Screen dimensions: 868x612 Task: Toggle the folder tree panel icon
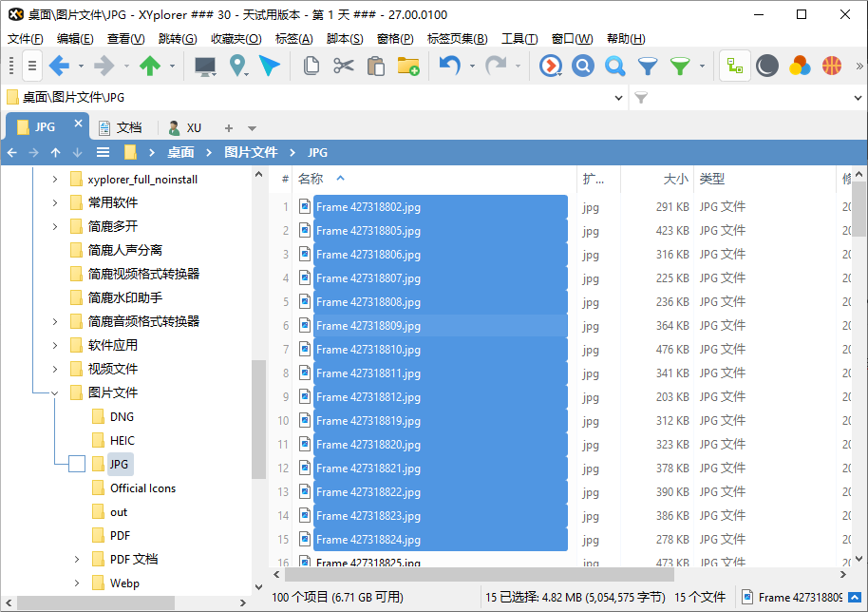click(734, 66)
